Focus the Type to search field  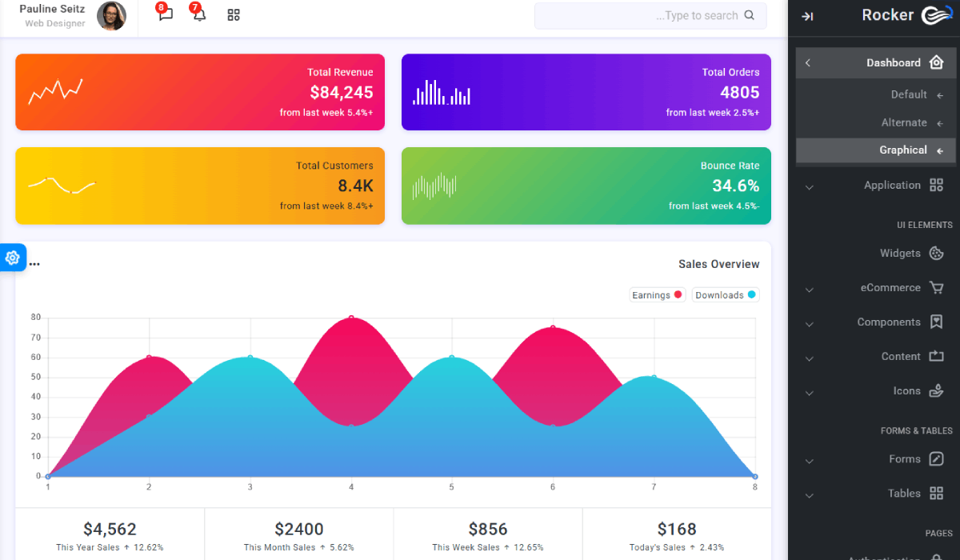click(650, 16)
